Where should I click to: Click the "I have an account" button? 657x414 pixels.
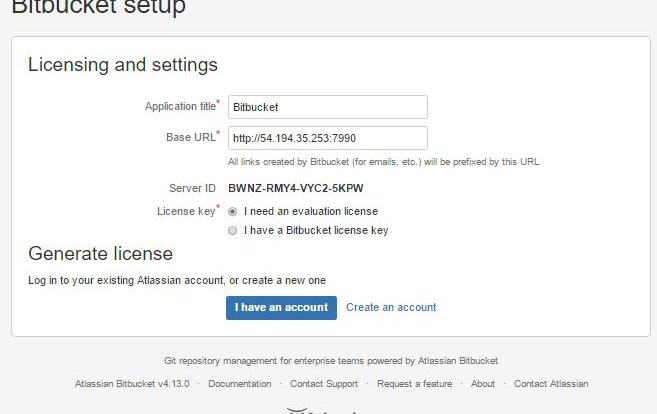281,308
